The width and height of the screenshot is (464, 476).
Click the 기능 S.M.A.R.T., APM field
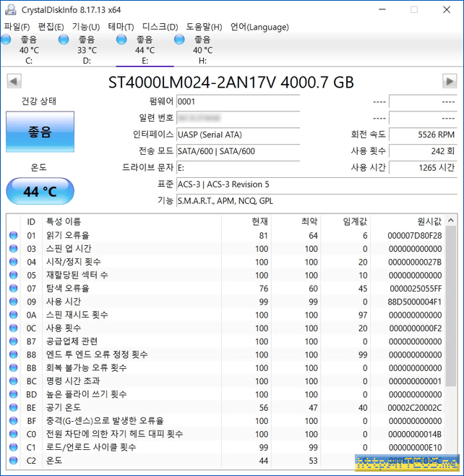click(317, 200)
